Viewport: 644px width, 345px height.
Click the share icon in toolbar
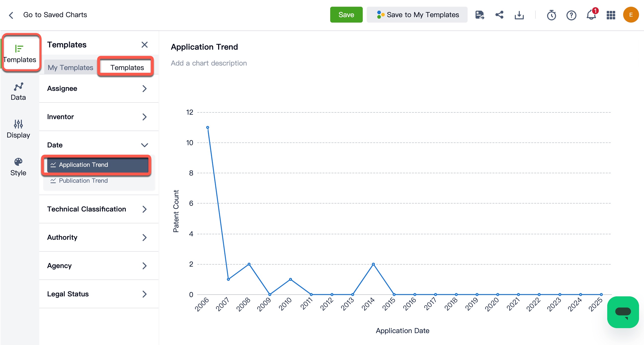(x=499, y=15)
